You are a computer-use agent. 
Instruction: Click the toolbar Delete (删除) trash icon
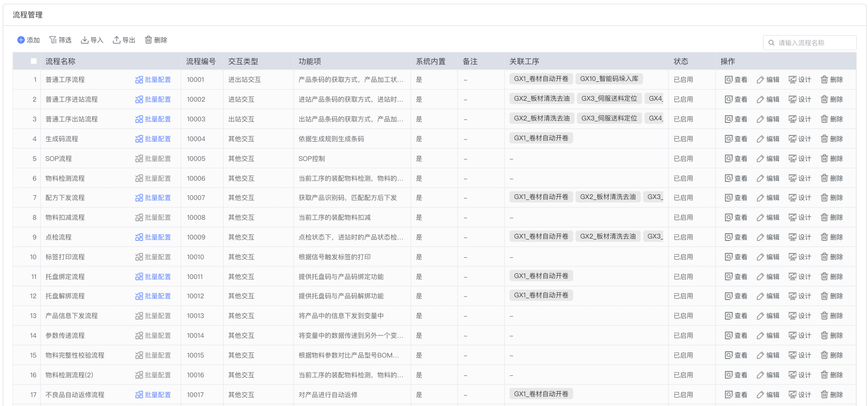tap(148, 40)
